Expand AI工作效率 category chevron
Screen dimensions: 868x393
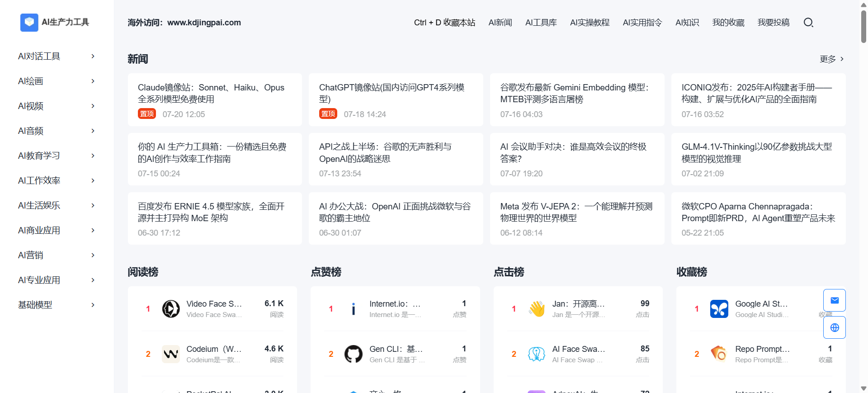click(x=93, y=180)
